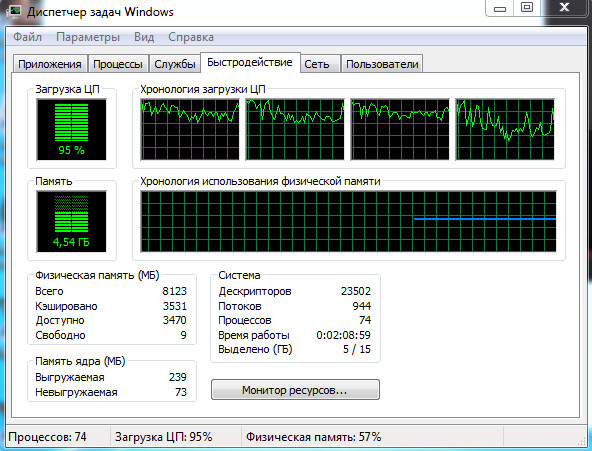Click the Task Manager title bar icon

[14, 11]
